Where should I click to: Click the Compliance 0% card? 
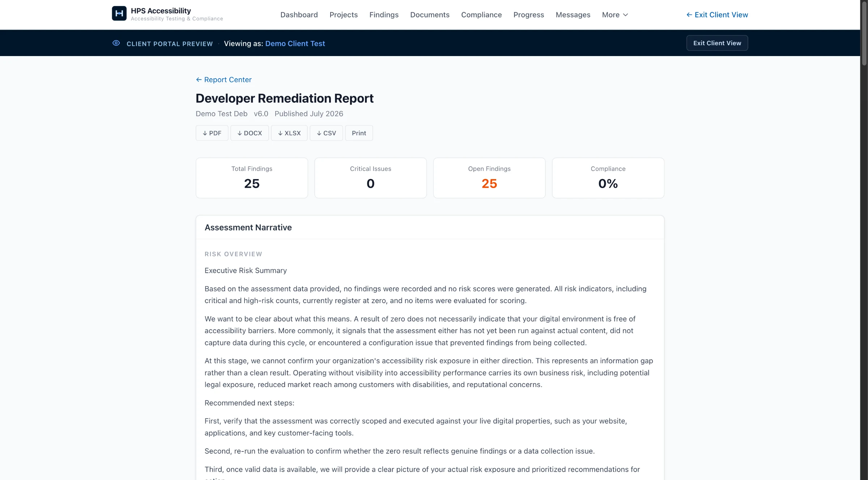(608, 178)
